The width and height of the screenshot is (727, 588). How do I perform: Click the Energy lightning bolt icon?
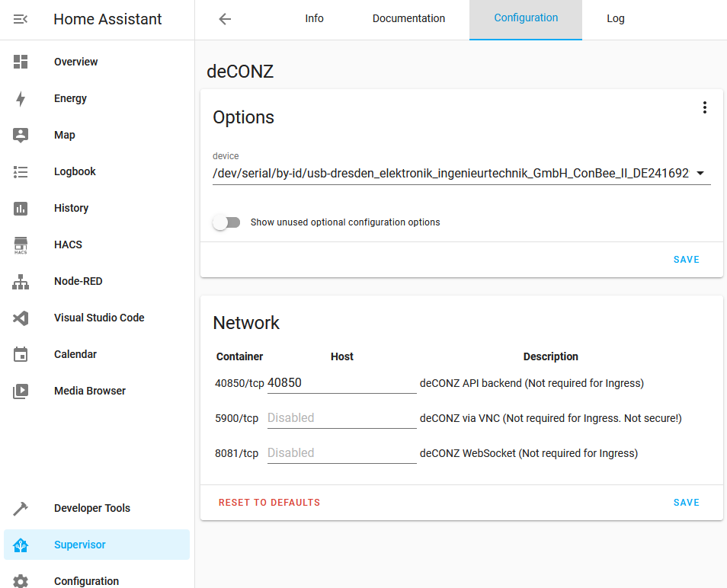tap(21, 98)
